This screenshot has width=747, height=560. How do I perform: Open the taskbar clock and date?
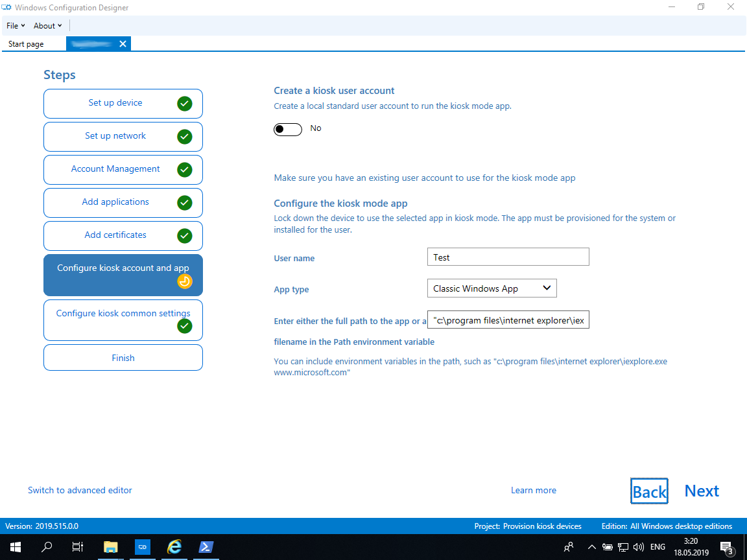pos(691,546)
